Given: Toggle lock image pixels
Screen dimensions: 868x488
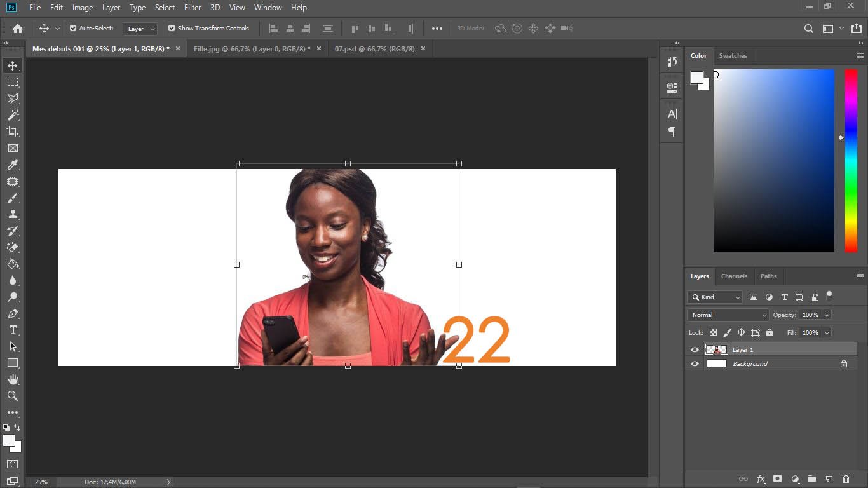Looking at the screenshot, I should (727, 332).
